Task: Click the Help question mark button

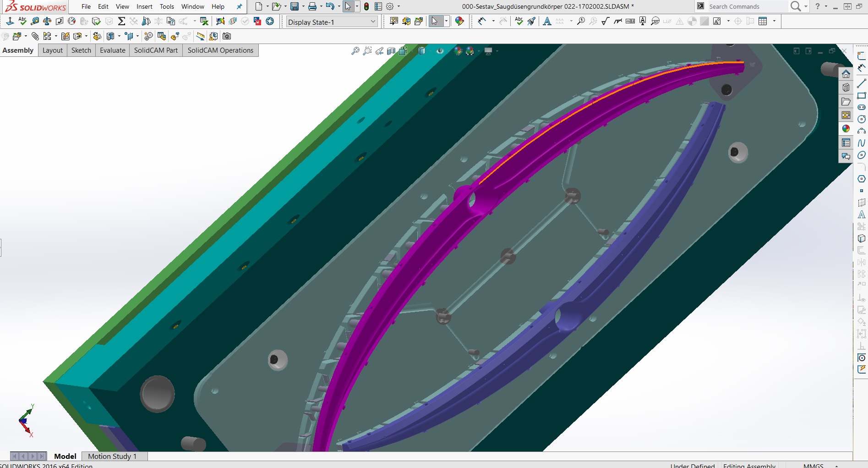Action: pyautogui.click(x=818, y=6)
